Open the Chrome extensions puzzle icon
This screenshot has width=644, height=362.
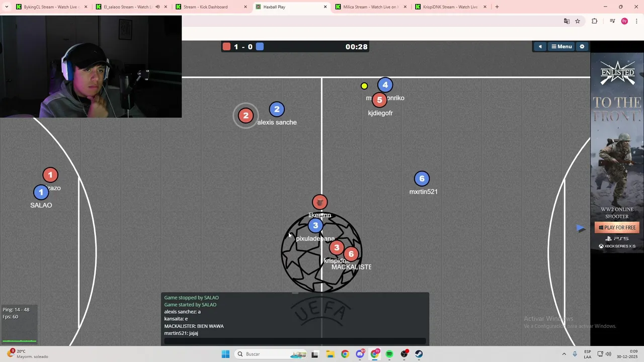click(595, 21)
